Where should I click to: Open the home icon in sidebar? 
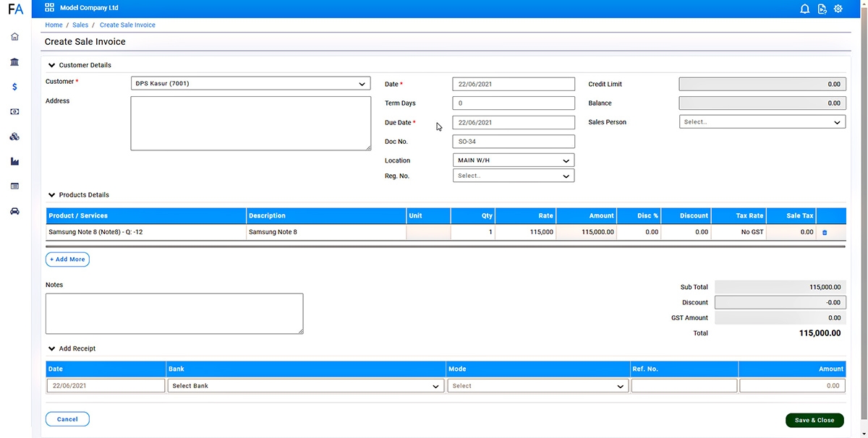(15, 37)
